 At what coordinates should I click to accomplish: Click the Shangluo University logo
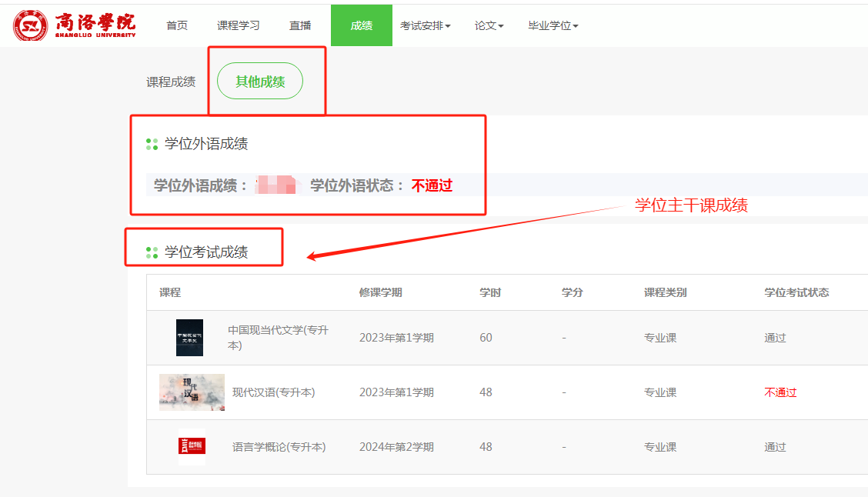[74, 25]
